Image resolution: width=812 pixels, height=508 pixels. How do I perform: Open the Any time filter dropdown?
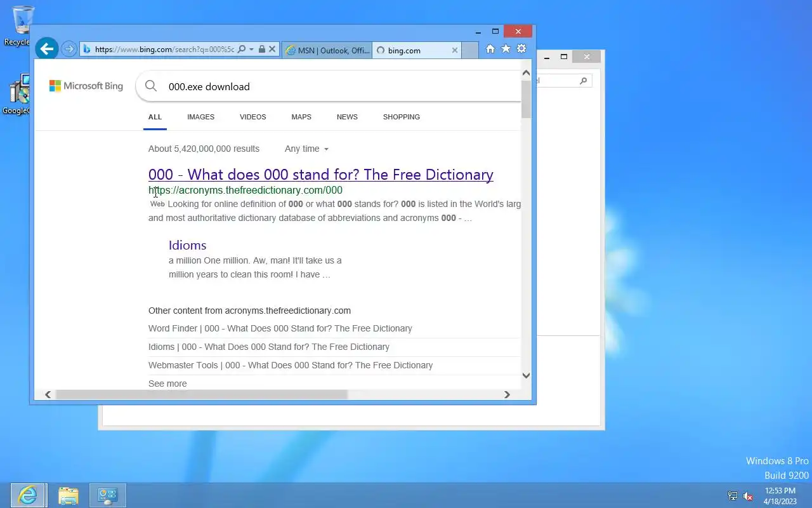[307, 149]
